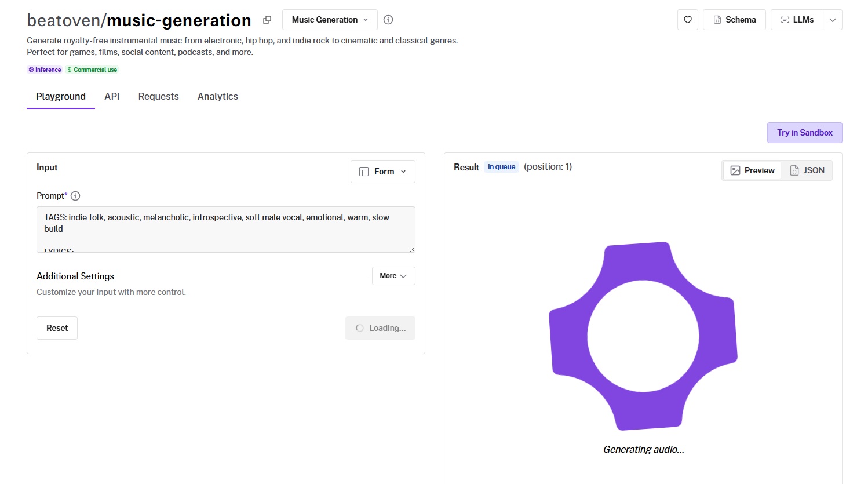Click the Prompt info tooltip icon
Image resolution: width=868 pixels, height=484 pixels.
(x=75, y=196)
